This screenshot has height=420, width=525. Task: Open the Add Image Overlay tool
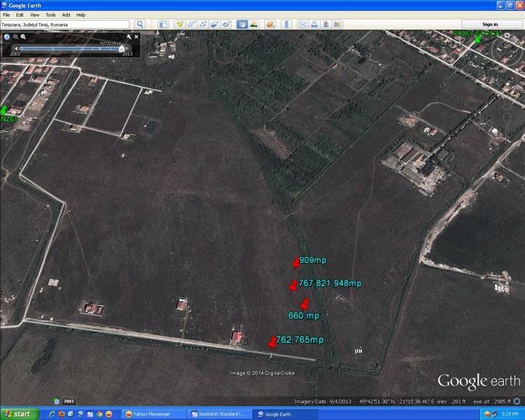pos(215,24)
